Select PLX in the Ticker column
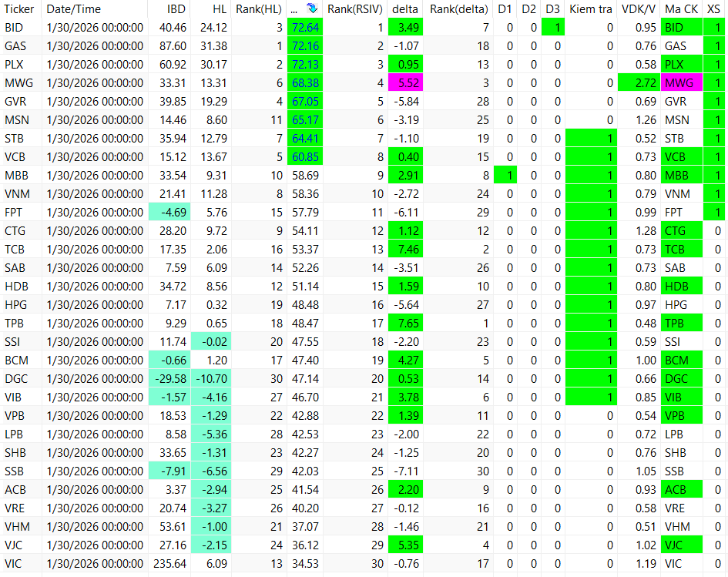728x577 pixels. tap(14, 65)
